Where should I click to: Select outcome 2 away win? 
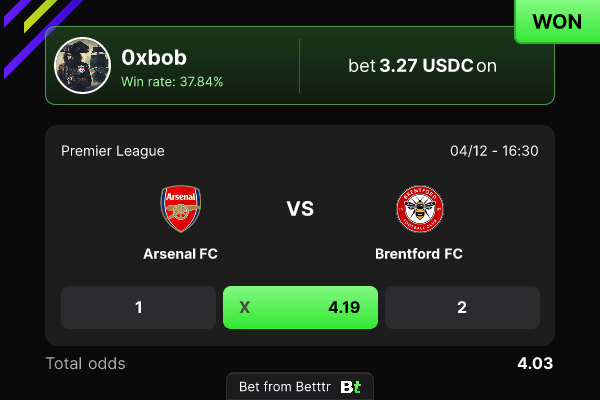point(462,307)
